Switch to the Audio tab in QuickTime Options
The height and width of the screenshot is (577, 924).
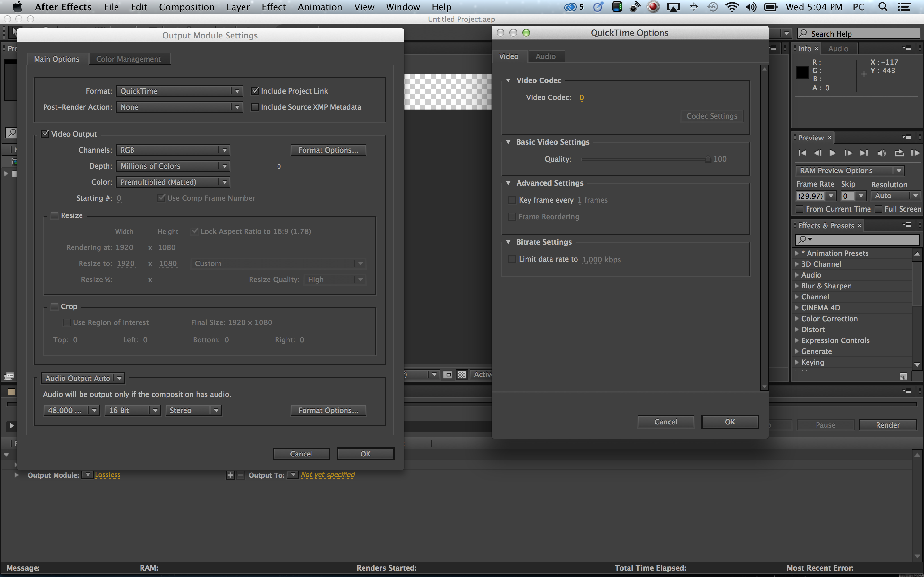545,56
